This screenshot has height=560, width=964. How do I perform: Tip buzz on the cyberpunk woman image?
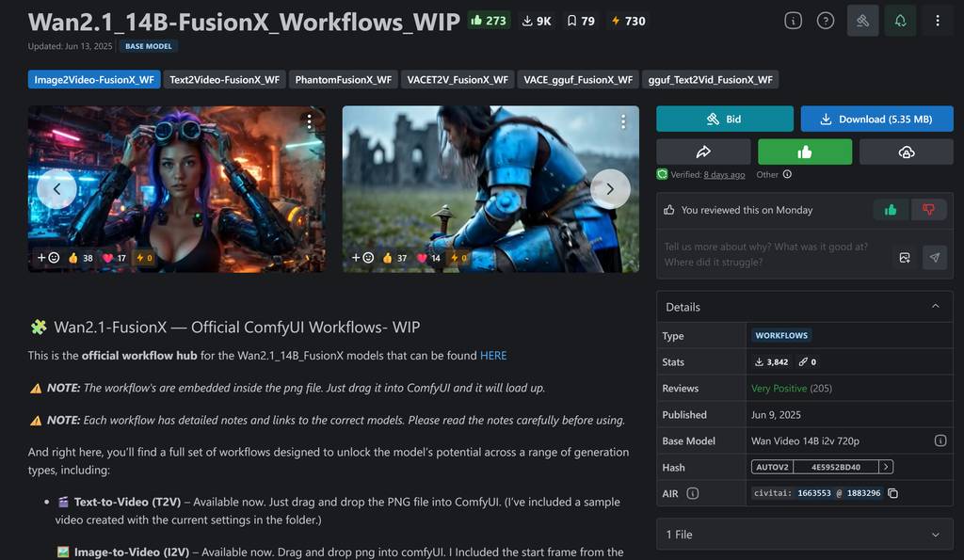[144, 258]
